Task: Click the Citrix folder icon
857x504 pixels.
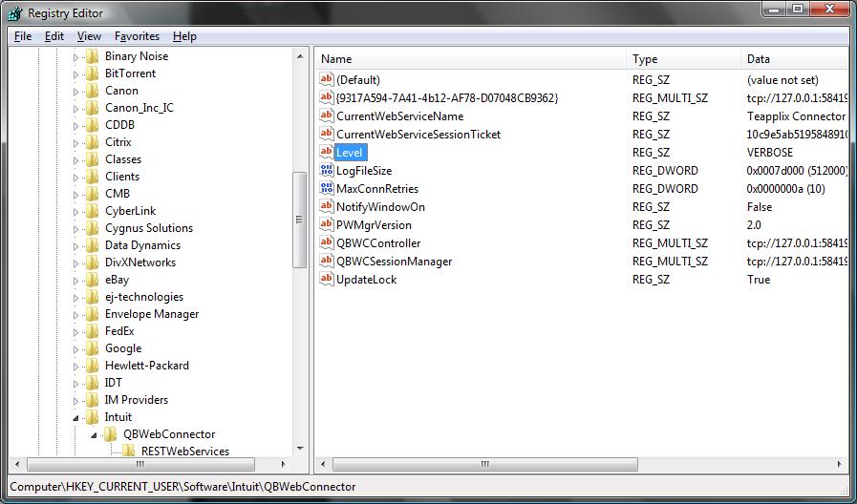Action: [93, 142]
